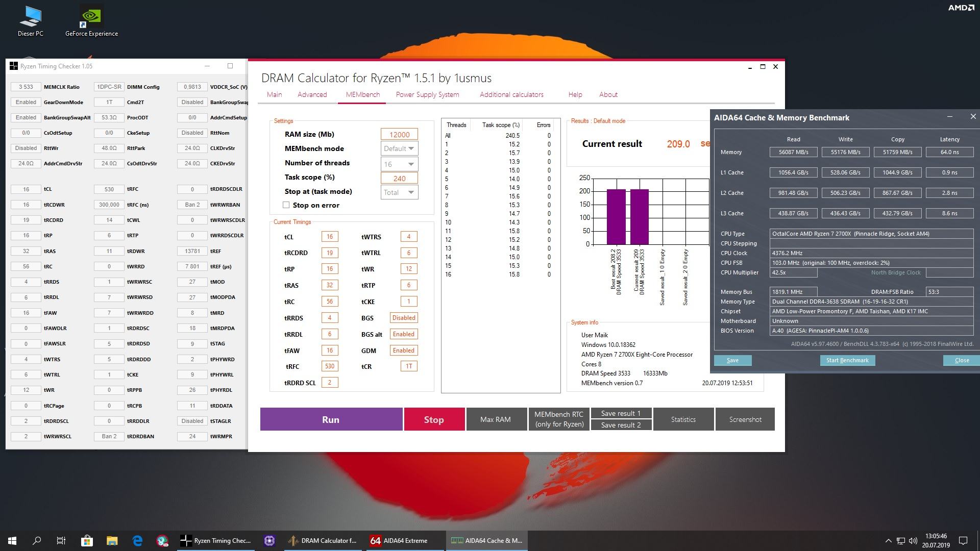Switch to the AIDA64 Extreme taskbar item
This screenshot has width=980, height=551.
[399, 540]
